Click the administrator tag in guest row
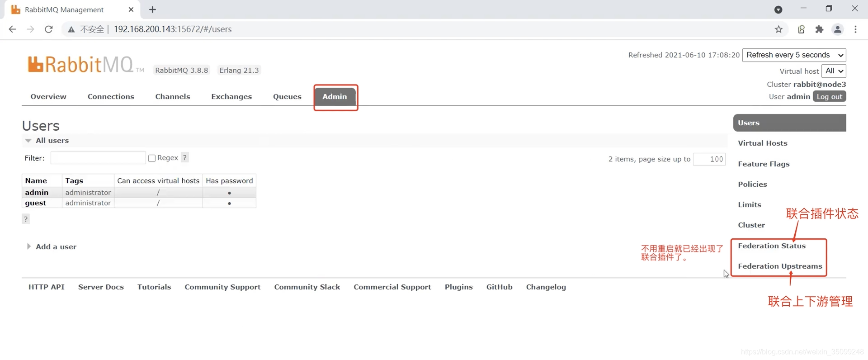Viewport: 868px width, 360px height. pyautogui.click(x=88, y=203)
